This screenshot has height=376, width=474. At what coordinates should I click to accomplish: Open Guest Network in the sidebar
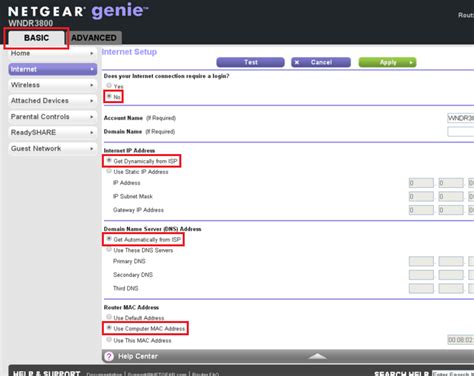53,148
